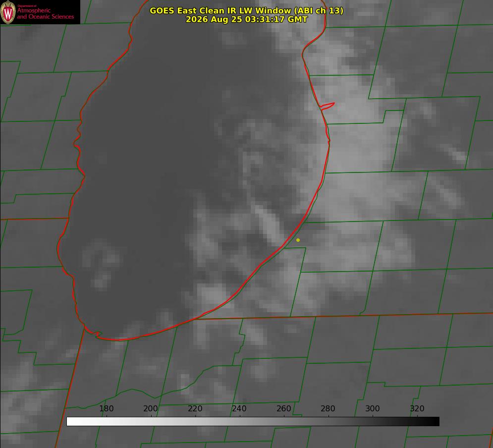Image resolution: width=493 pixels, height=448 pixels.
Task: Click the 2026 Aug 25 timestamp line
Action: 247,19
